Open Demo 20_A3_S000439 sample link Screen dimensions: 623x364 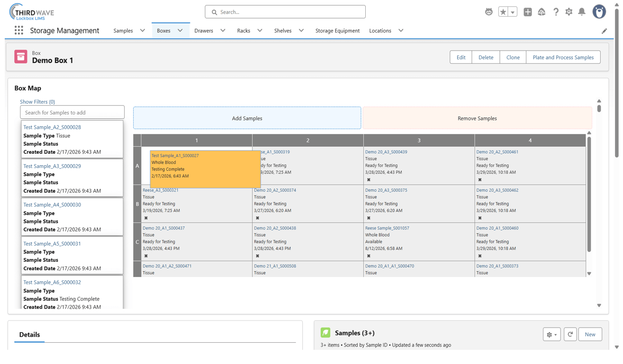click(x=386, y=152)
